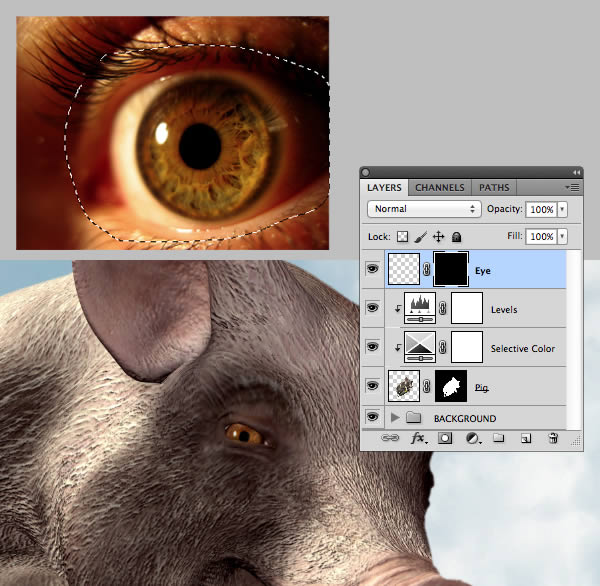Select the Pig layer mask thumbnail
Viewport: 600px width, 586px height.
coord(451,386)
